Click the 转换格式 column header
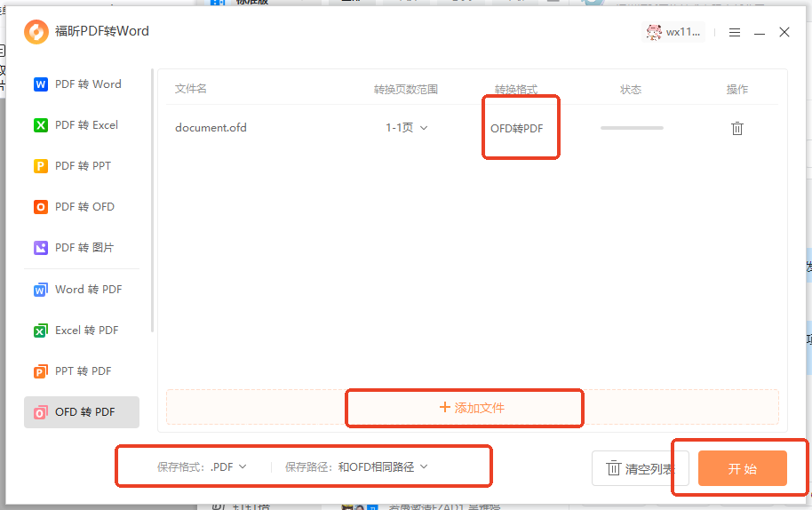The height and width of the screenshot is (510, 812). tap(516, 89)
